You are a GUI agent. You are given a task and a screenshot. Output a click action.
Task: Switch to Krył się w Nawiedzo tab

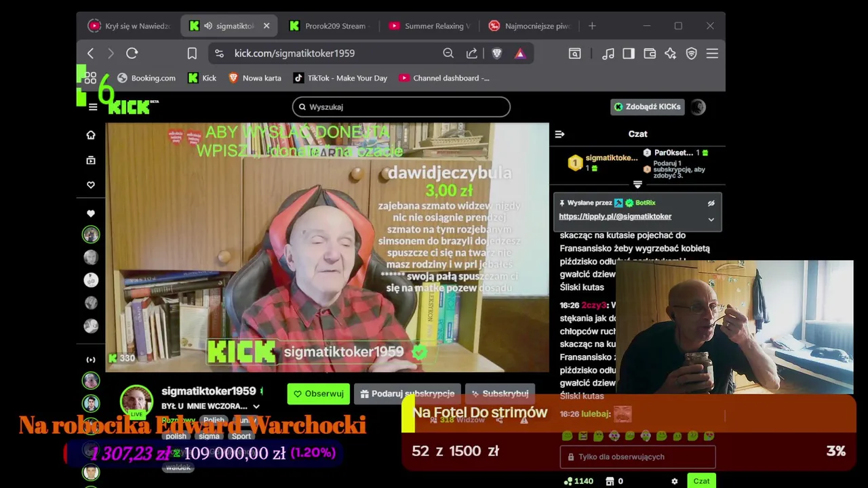click(x=130, y=26)
